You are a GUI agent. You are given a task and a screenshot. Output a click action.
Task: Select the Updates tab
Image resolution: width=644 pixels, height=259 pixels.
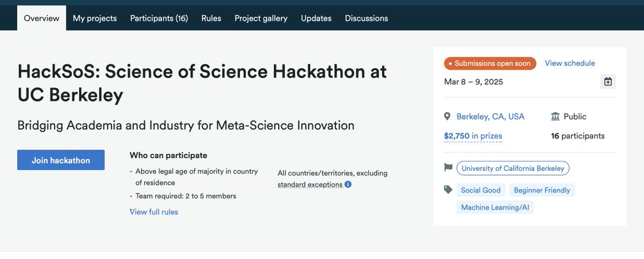[316, 18]
